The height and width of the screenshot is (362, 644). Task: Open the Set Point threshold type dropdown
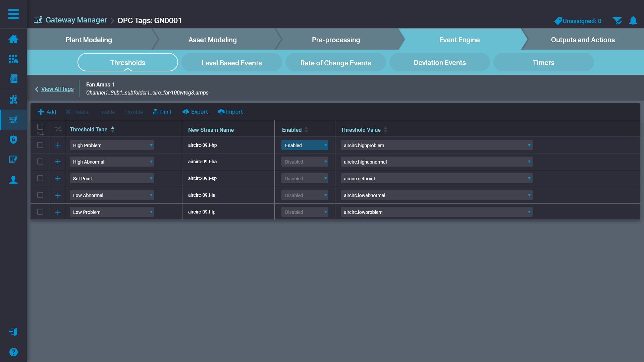point(112,178)
